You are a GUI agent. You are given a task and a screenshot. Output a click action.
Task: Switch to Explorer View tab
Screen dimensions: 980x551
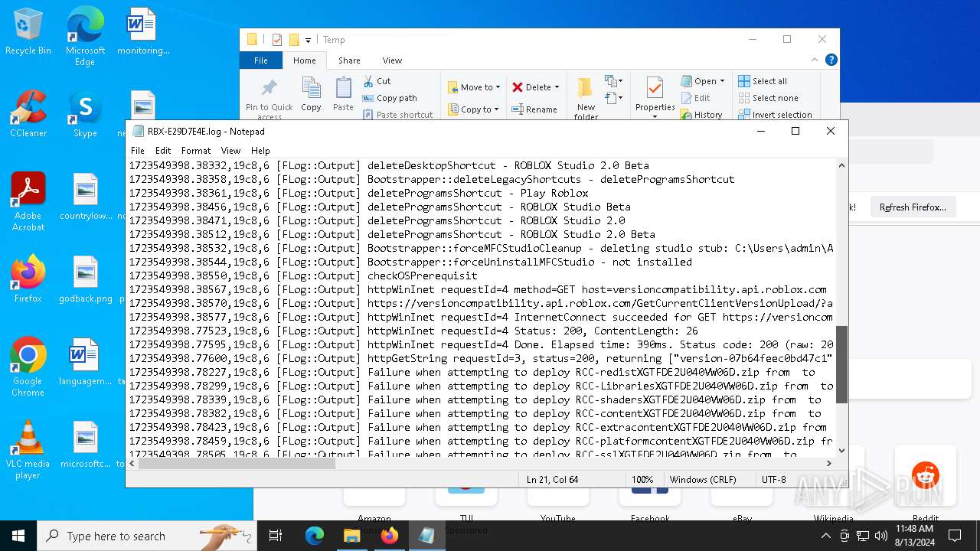click(x=392, y=60)
